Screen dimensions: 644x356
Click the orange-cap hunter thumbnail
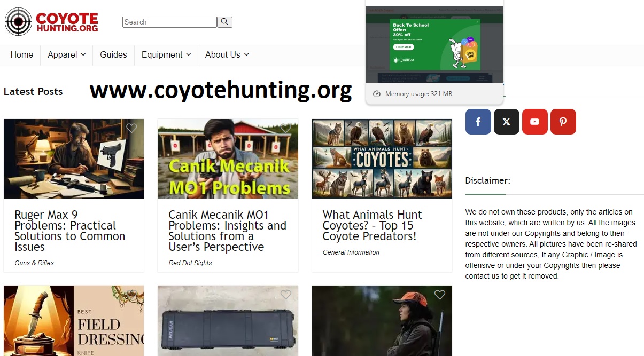point(382,321)
